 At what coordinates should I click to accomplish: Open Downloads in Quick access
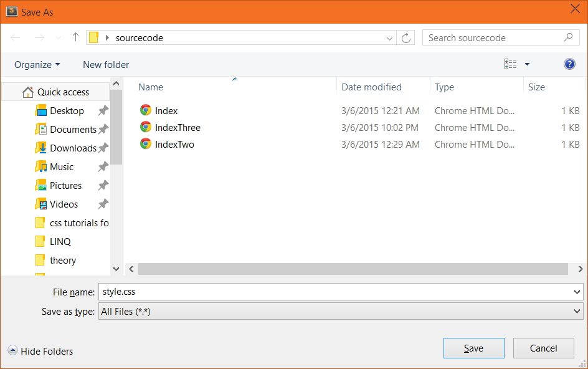73,148
